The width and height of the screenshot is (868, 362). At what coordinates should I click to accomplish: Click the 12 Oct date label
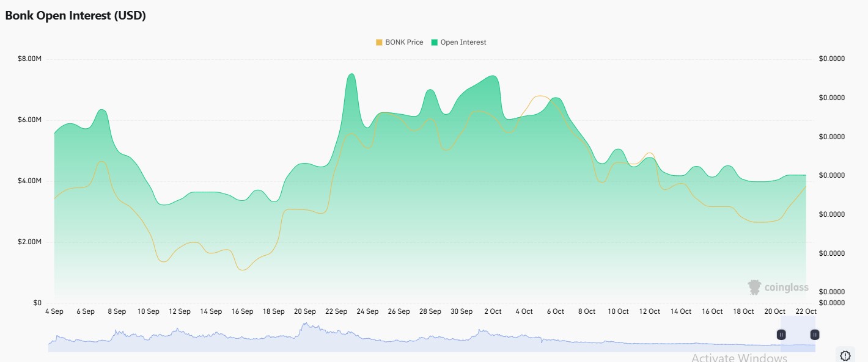(x=649, y=311)
